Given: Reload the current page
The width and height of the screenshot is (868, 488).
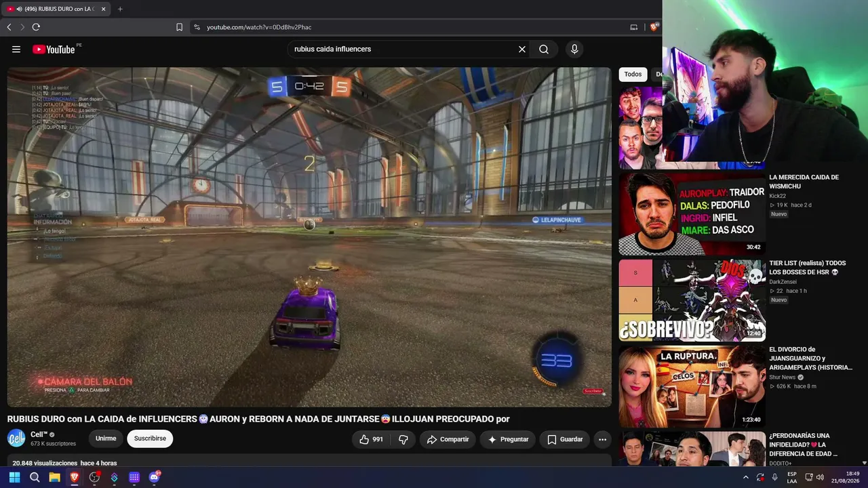Looking at the screenshot, I should (x=36, y=27).
